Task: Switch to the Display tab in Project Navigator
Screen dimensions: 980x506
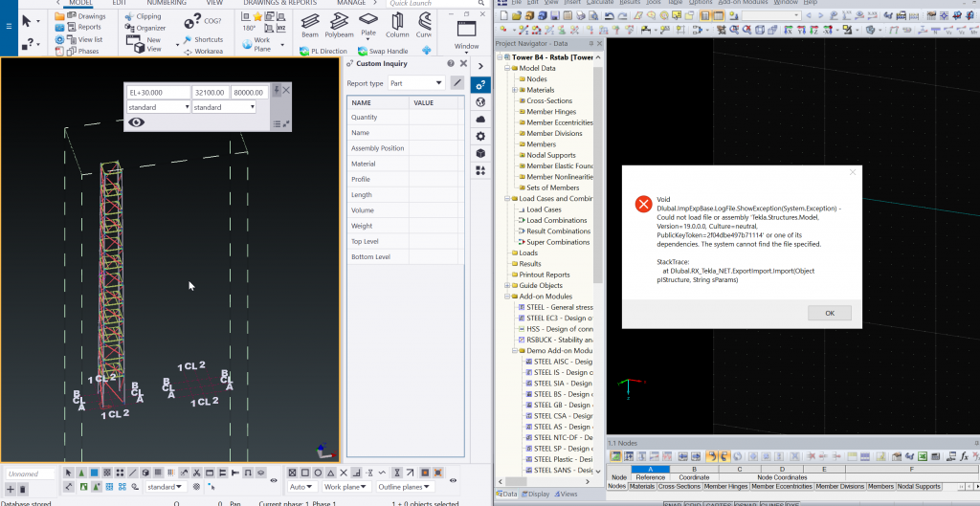Action: [537, 494]
